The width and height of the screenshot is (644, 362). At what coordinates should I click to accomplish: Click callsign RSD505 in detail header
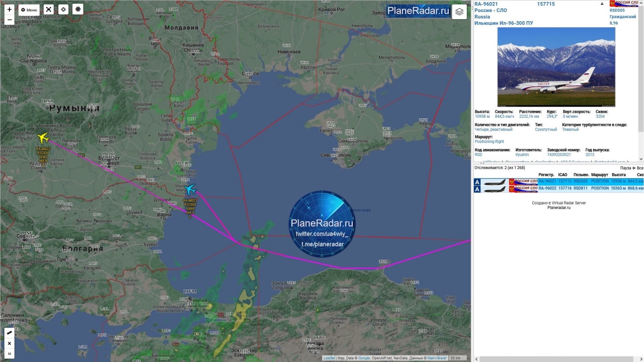[617, 10]
